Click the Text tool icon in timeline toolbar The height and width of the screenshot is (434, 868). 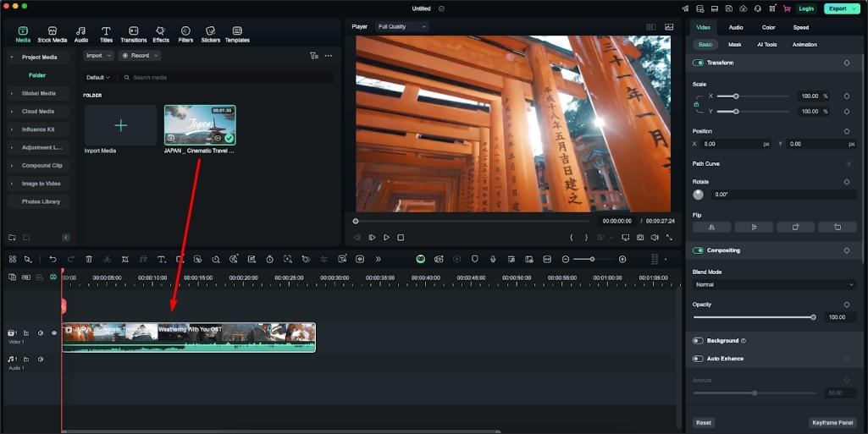tap(161, 259)
